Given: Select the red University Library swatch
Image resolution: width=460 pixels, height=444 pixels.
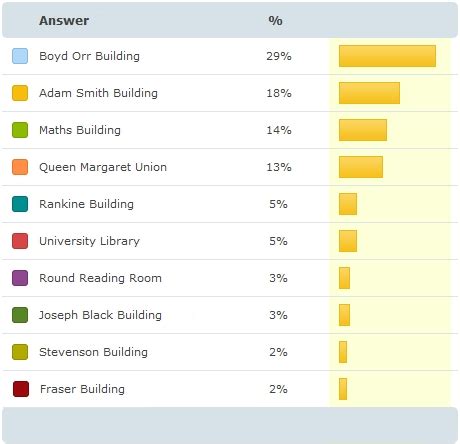Looking at the screenshot, I should click(x=20, y=241).
